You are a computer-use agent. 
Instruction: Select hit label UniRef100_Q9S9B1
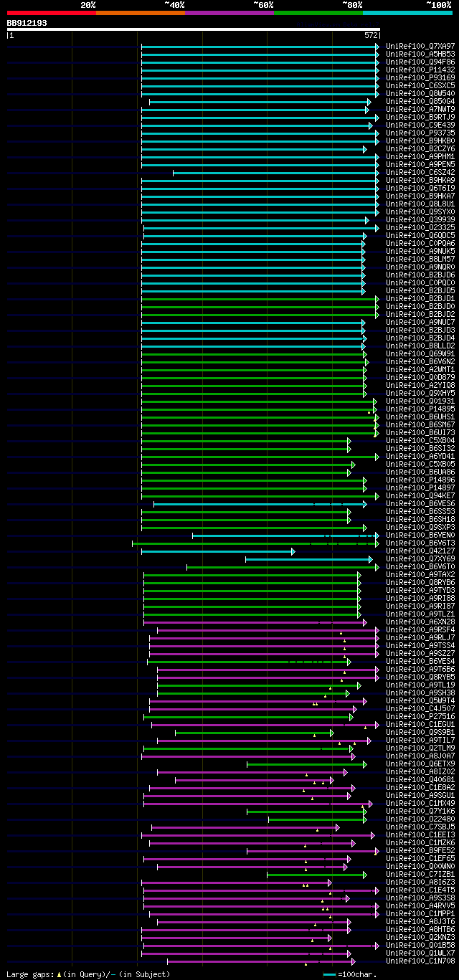click(x=420, y=732)
